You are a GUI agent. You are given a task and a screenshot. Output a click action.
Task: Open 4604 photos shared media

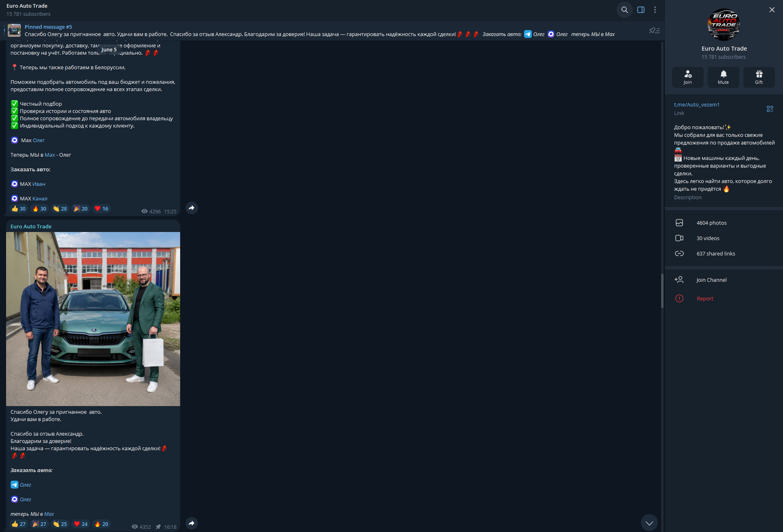723,223
